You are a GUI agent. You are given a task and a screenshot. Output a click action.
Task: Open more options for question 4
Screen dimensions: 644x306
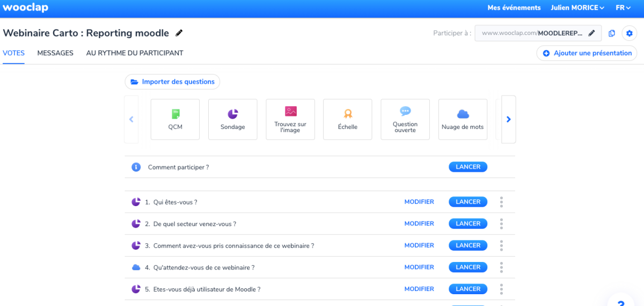501,267
